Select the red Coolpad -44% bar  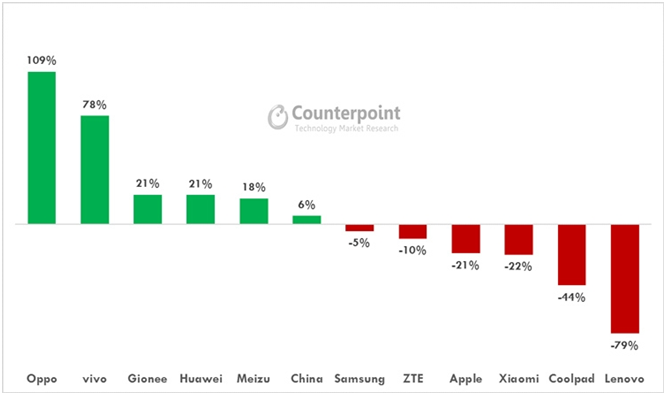point(572,255)
